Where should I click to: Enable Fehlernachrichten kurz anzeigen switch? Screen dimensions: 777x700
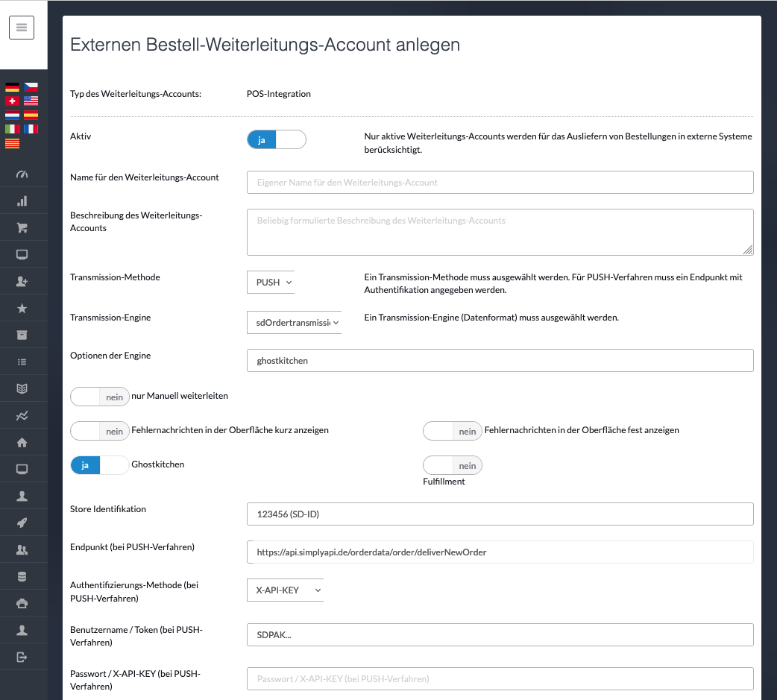pos(100,431)
